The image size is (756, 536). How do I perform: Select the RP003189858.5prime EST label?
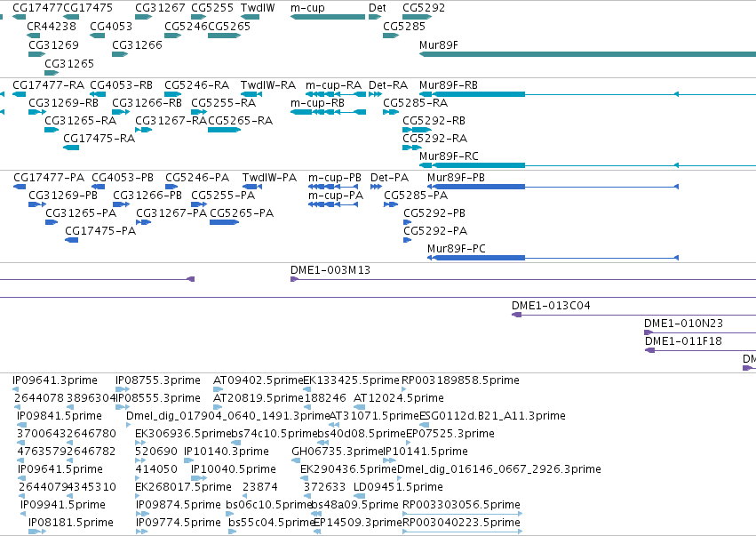click(460, 380)
